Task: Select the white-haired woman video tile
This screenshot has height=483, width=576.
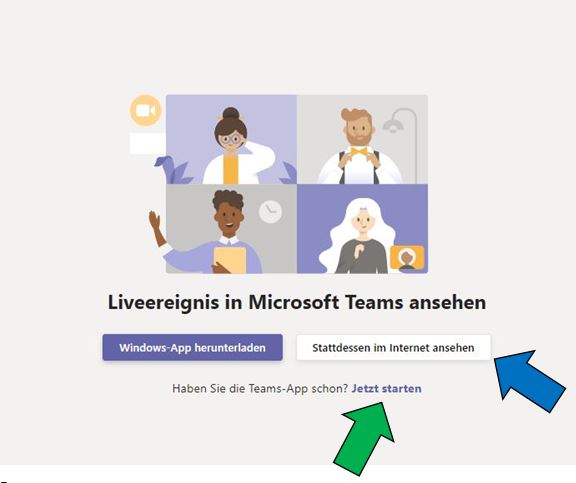Action: point(362,229)
